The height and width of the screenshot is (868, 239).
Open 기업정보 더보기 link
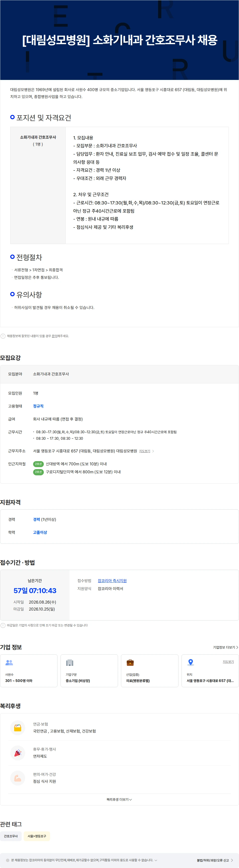coord(226,647)
